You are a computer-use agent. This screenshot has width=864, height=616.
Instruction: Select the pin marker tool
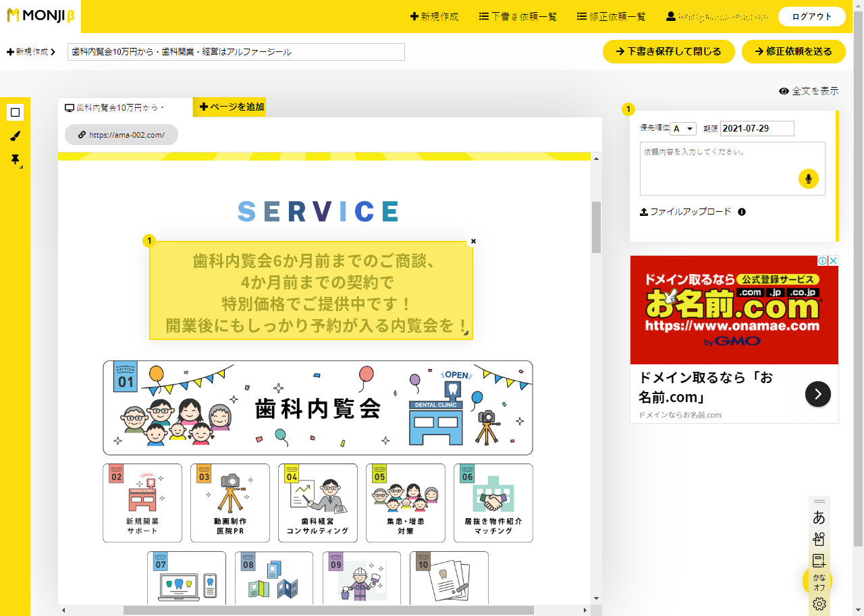(15, 160)
